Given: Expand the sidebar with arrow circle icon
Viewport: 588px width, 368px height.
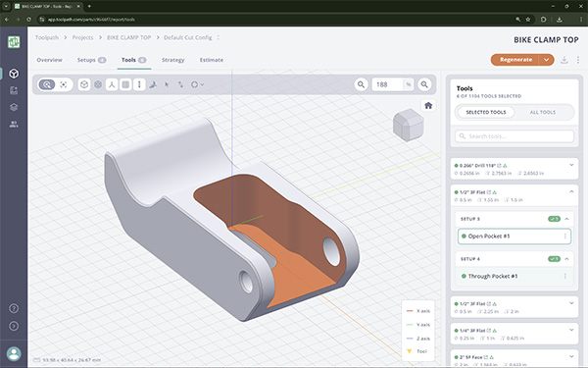Looking at the screenshot, I should 14,326.
